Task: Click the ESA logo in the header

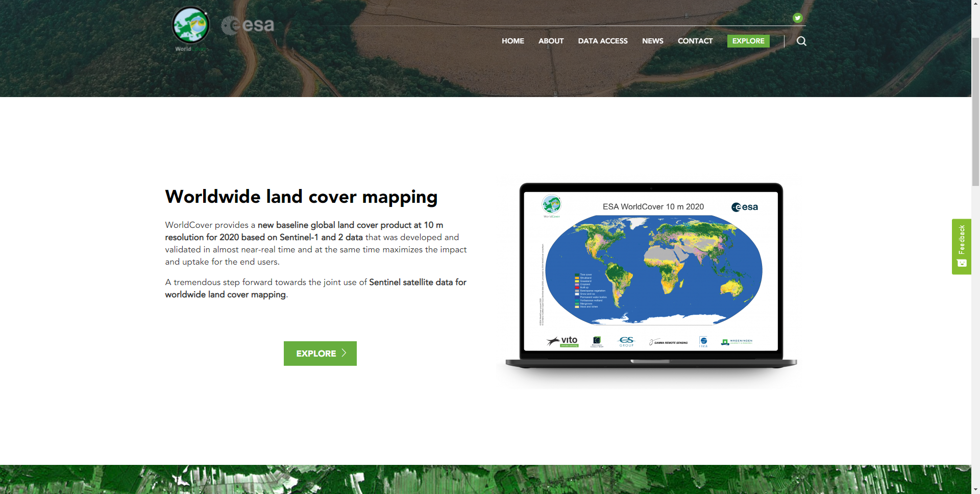Action: point(248,25)
